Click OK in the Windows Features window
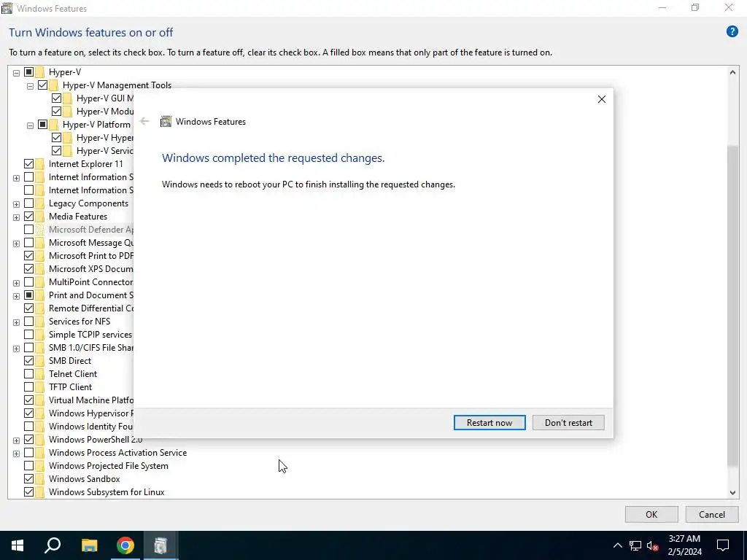This screenshot has height=560, width=747. [651, 514]
